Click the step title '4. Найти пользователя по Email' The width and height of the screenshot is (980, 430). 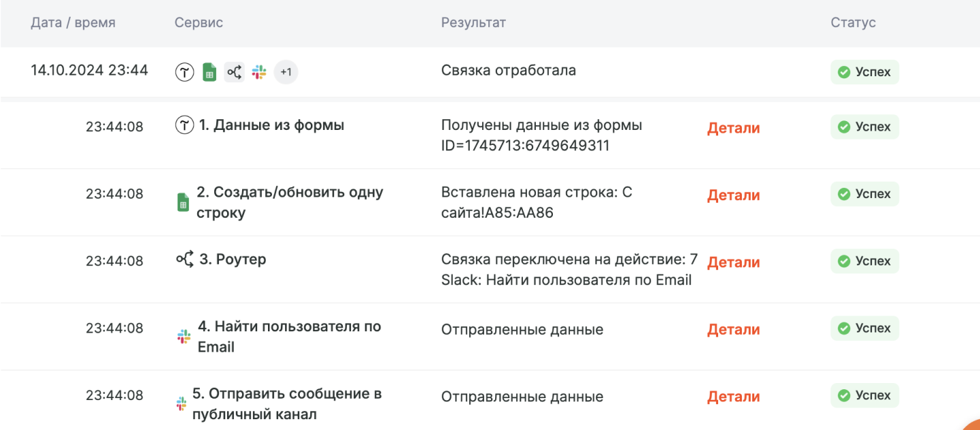pyautogui.click(x=290, y=336)
